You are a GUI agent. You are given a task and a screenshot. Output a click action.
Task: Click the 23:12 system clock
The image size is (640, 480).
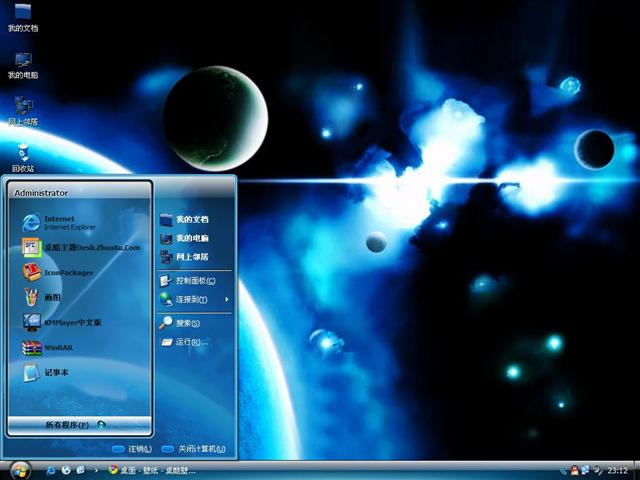[617, 471]
